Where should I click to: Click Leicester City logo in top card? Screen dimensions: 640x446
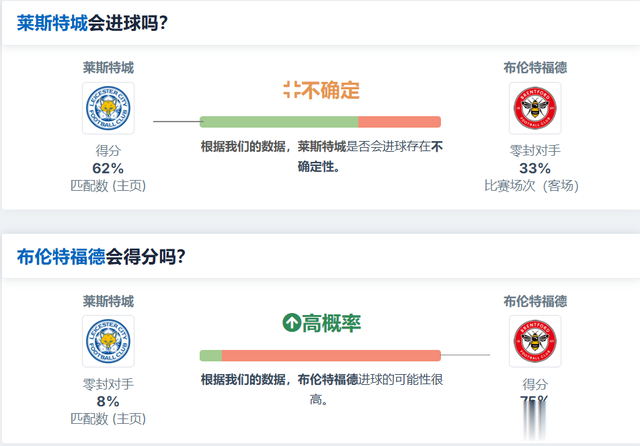[x=108, y=108]
